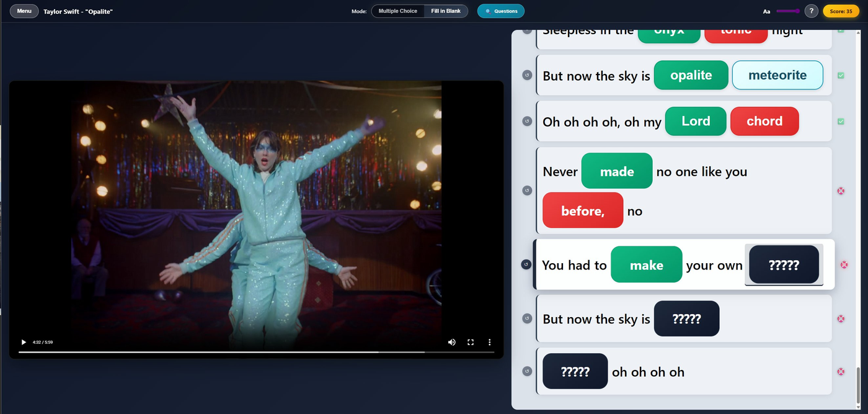The height and width of the screenshot is (414, 868).
Task: Click the lifebuoy icon on the second 'But now the sky is' row
Action: click(x=841, y=318)
